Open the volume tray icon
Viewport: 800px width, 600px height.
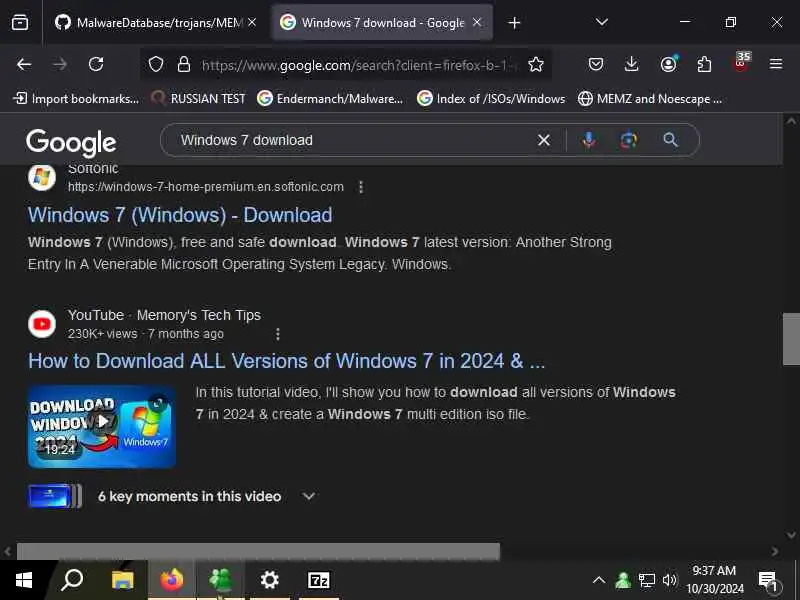pos(669,580)
